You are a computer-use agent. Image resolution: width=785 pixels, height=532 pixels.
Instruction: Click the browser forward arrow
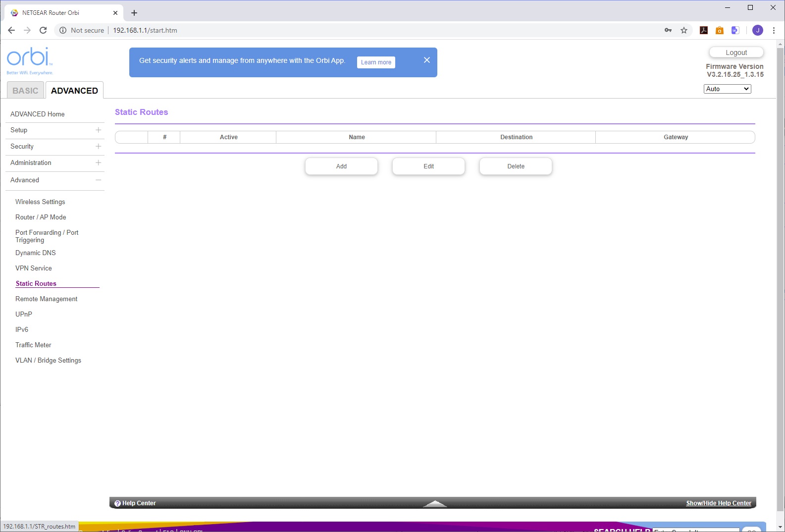(x=27, y=30)
